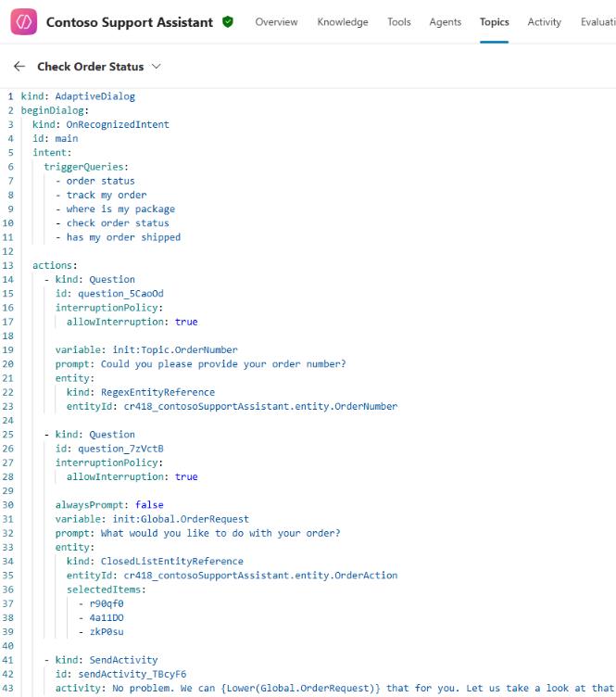Screen dimensions: 616x697
Task: Click the Contoso Support Assistant title
Action: (129, 22)
